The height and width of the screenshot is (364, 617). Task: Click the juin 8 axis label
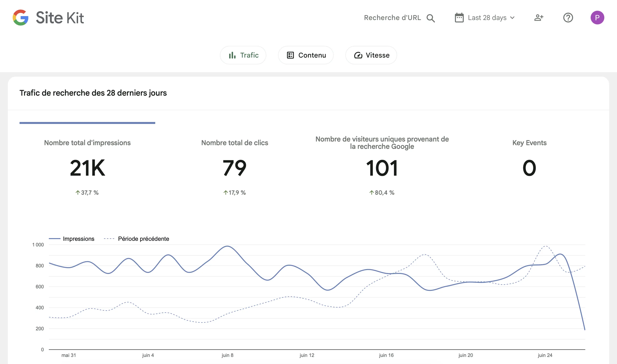pyautogui.click(x=227, y=355)
